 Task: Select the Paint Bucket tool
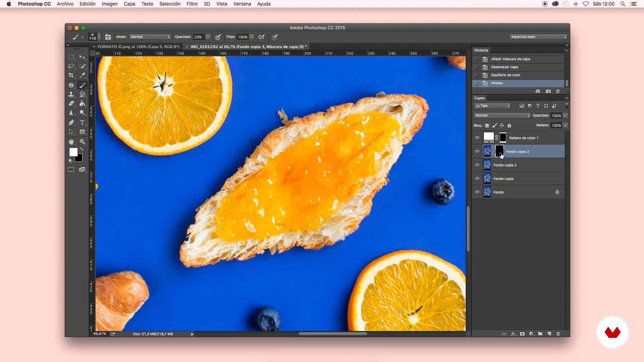pyautogui.click(x=82, y=104)
